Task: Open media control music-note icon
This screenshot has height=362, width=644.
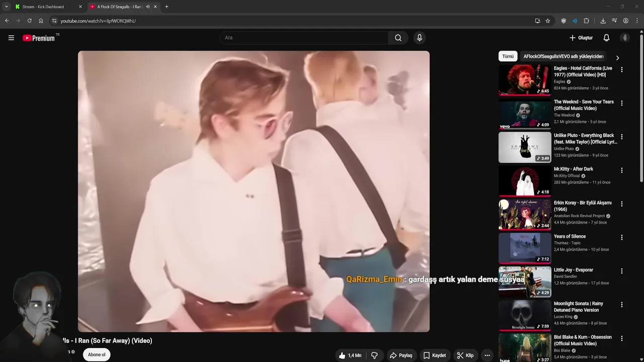Action: point(614,21)
